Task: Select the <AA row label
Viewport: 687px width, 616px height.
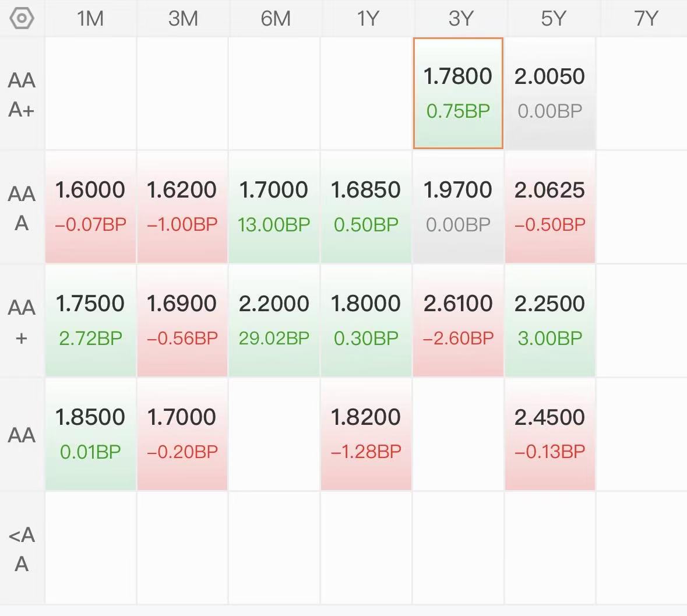Action: click(22, 548)
